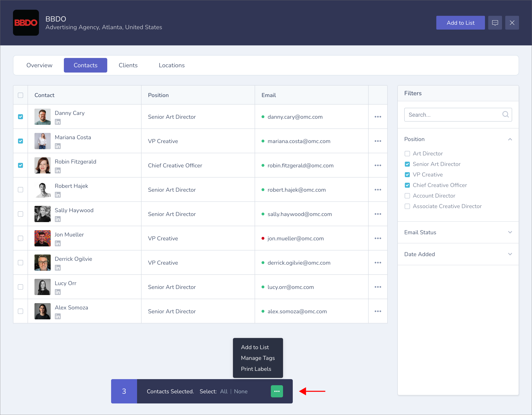Select Sally Haywood's row checkbox
The height and width of the screenshot is (415, 532).
point(20,214)
